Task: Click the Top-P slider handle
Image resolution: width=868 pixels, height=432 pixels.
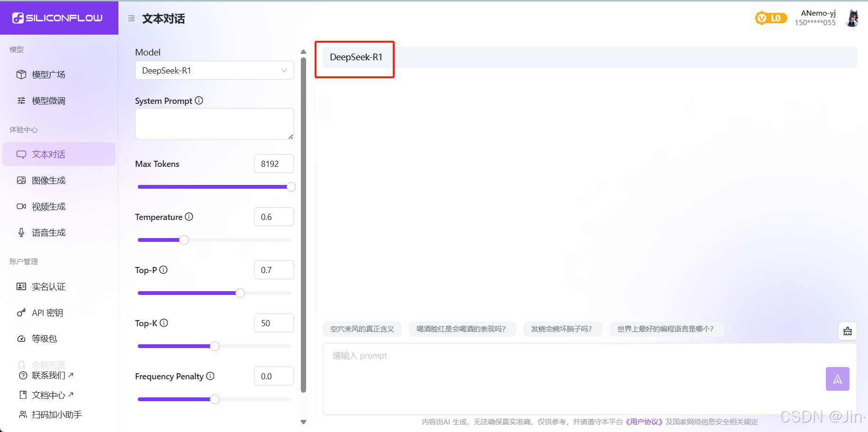Action: tap(240, 293)
